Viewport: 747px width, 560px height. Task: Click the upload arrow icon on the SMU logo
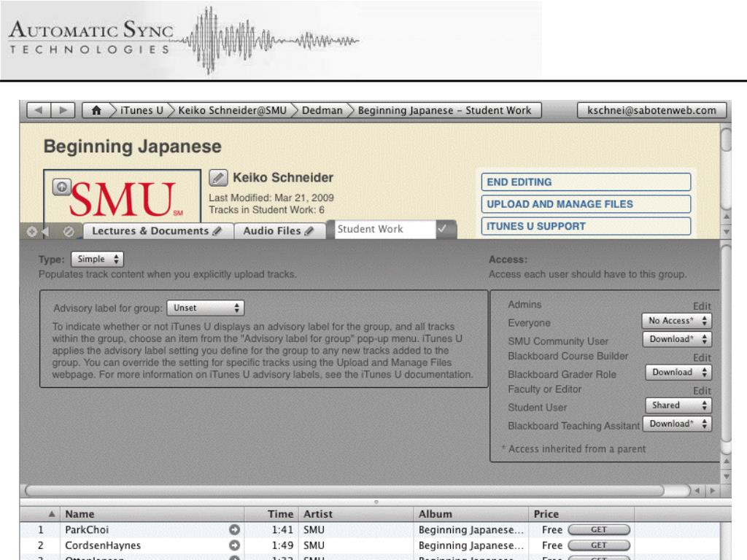(x=62, y=187)
